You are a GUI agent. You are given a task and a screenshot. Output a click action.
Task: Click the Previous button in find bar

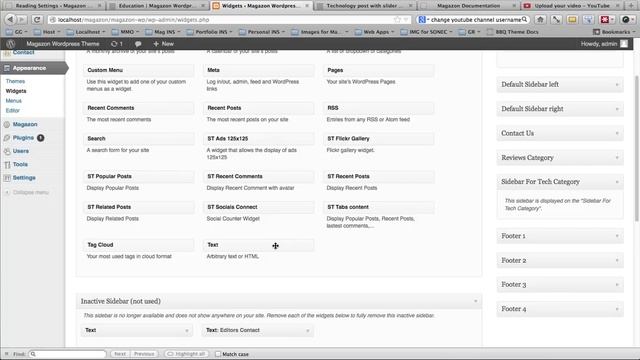pyautogui.click(x=144, y=354)
